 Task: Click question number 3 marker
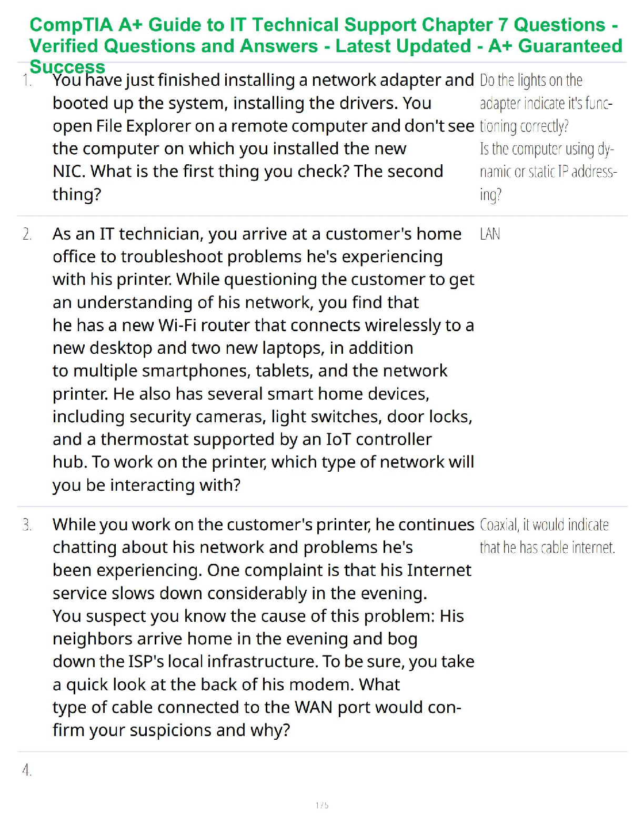pyautogui.click(x=27, y=525)
